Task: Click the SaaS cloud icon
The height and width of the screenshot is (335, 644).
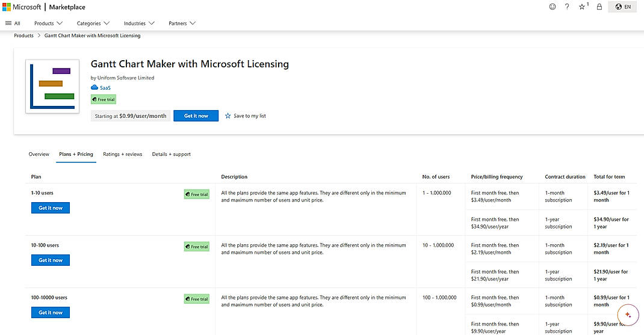Action: (x=94, y=87)
